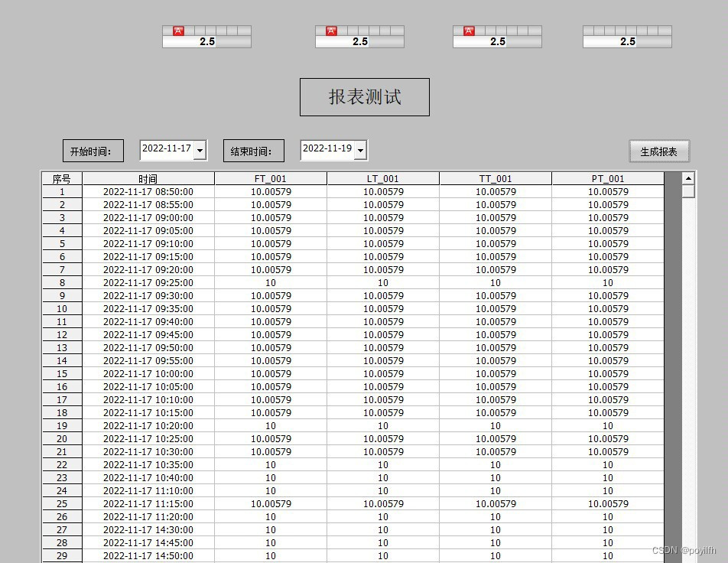Select the cell 2022-11-17 10:20:00

pos(148,425)
